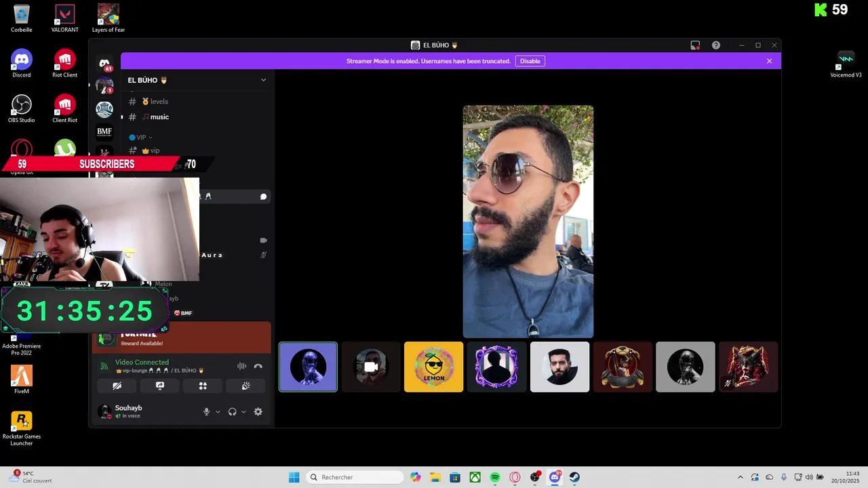Open the weather widget showing 14°C
This screenshot has width=868, height=488.
(31, 477)
